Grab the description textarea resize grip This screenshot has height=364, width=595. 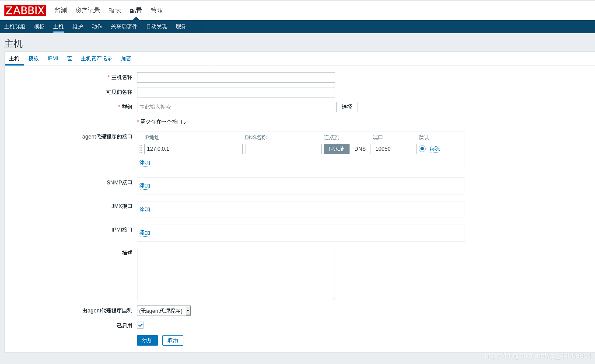[332, 298]
